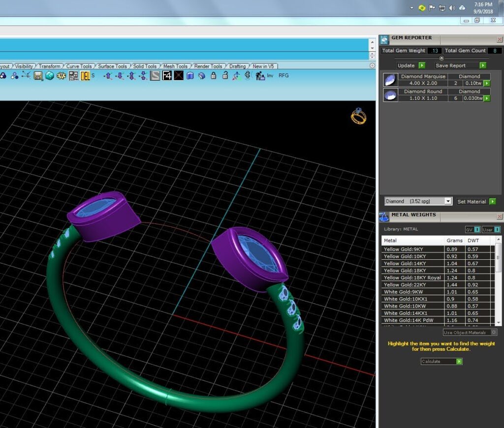Click the purple up-down double-arrow icon
The width and height of the screenshot is (504, 428).
pyautogui.click(x=131, y=76)
